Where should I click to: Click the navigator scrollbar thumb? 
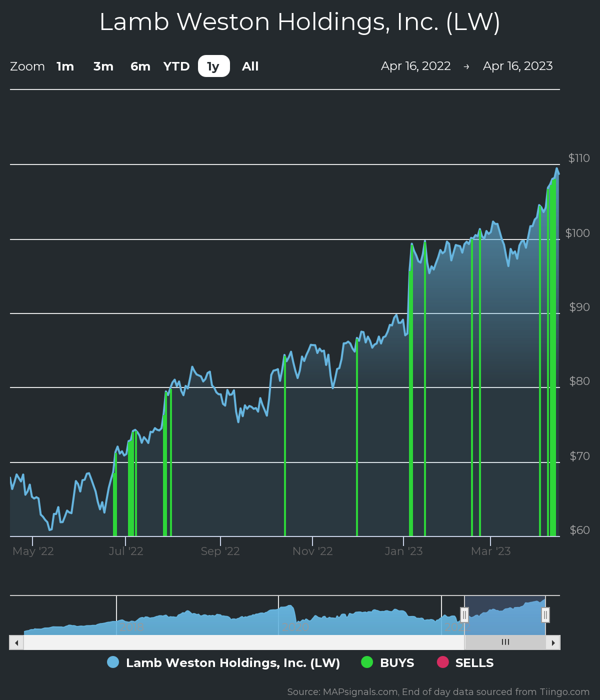(505, 642)
